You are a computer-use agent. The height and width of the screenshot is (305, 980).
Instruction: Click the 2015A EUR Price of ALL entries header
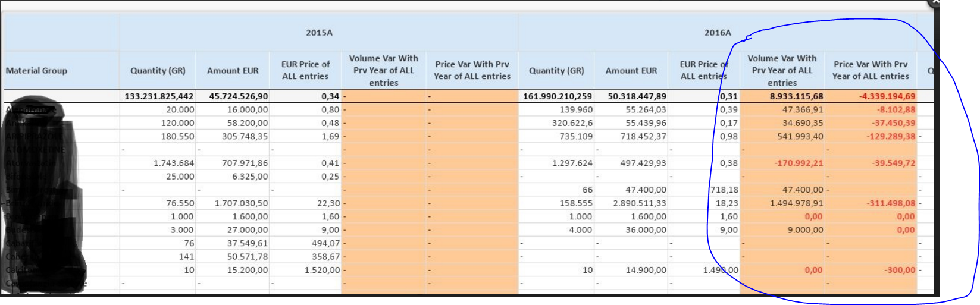(305, 71)
